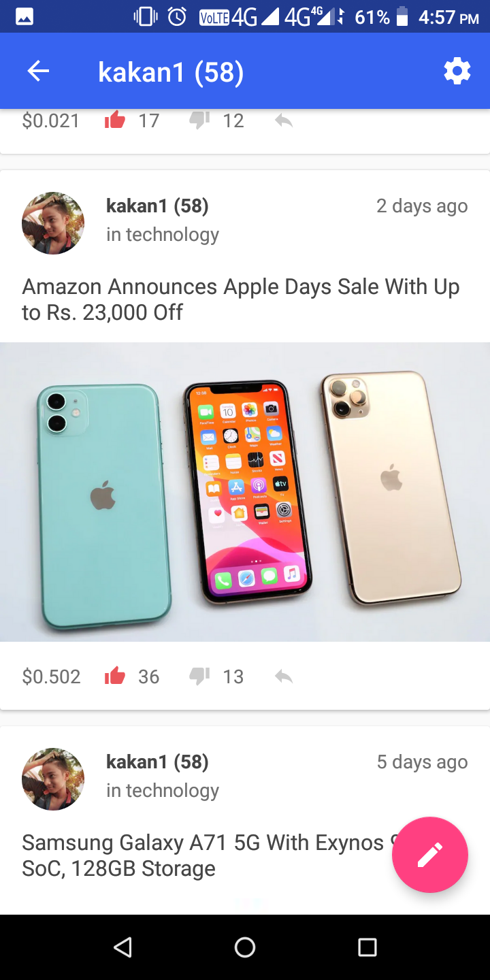This screenshot has height=980, width=490.
Task: Downvote the Amazon Apple Days post
Action: 199,676
